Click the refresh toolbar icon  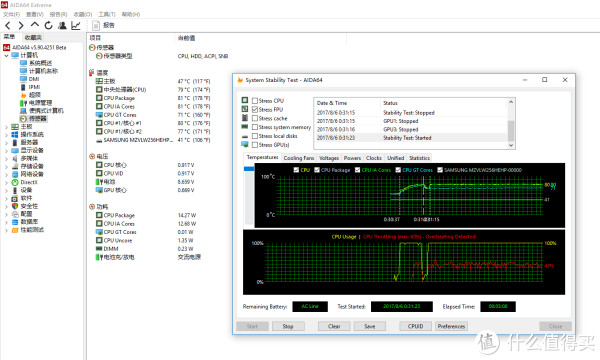click(x=48, y=25)
